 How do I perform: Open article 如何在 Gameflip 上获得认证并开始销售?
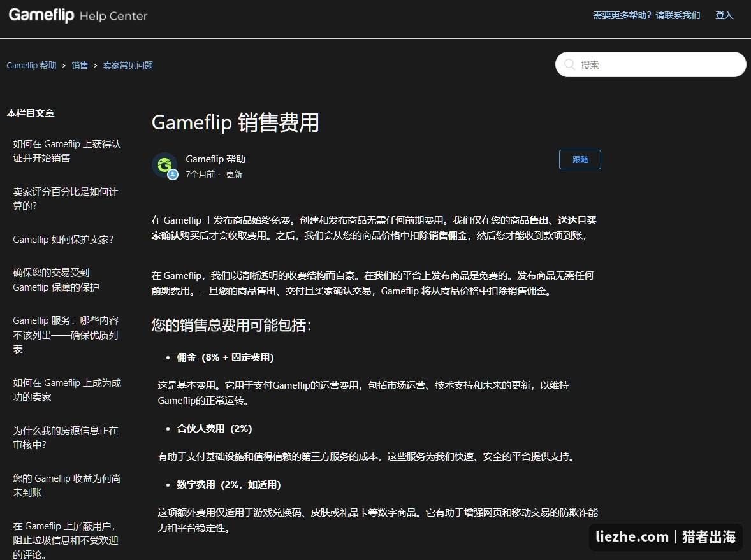67,151
